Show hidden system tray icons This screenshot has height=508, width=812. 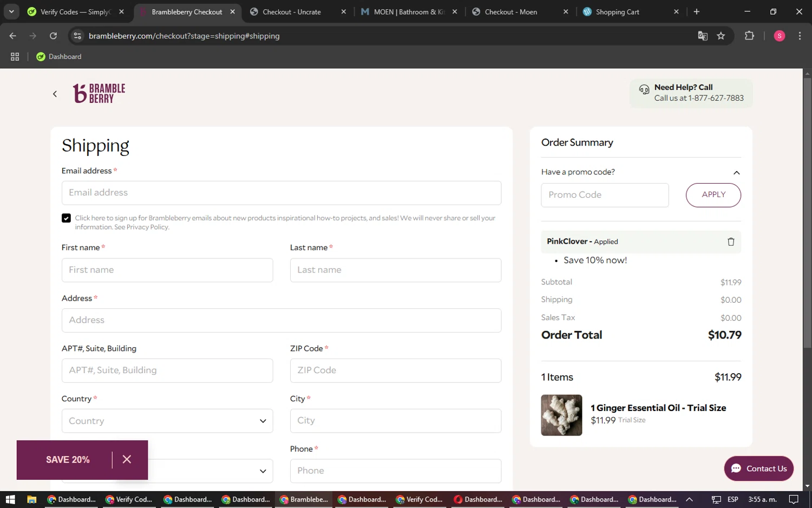coord(689,499)
